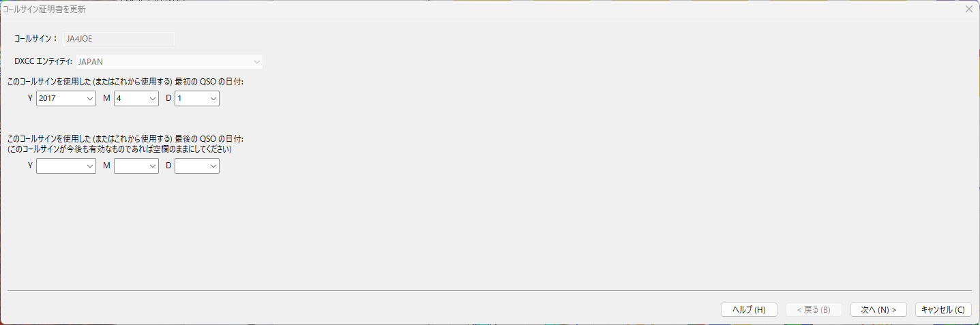Image resolution: width=980 pixels, height=325 pixels.
Task: Click the JA4JOE callsign field
Action: (119, 39)
